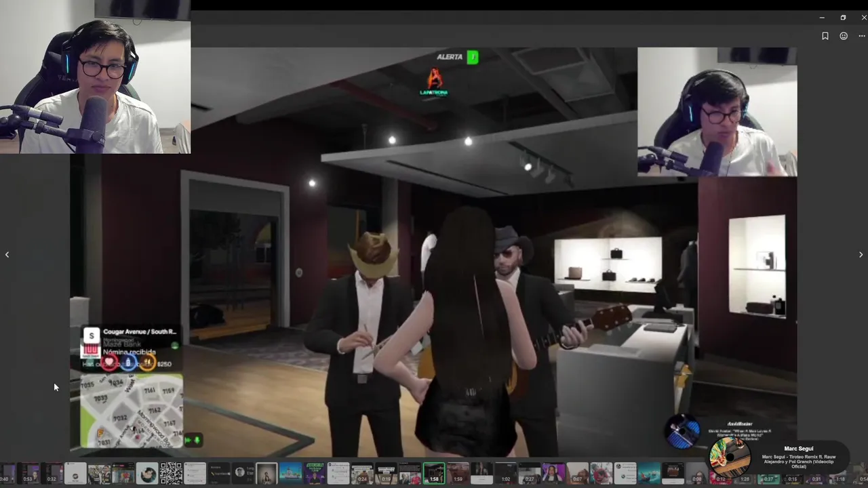Screen dimensions: 868x488
Task: Open the 0:53 video thumbnail
Action: 28,473
